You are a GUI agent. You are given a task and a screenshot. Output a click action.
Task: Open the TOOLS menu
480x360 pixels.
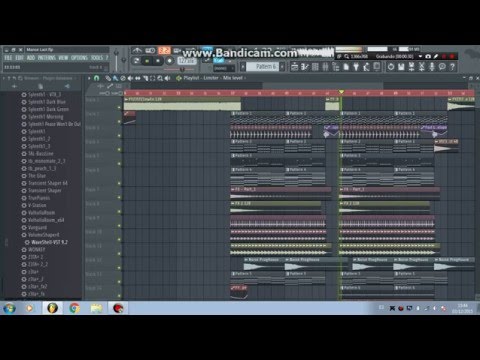[x=97, y=58]
